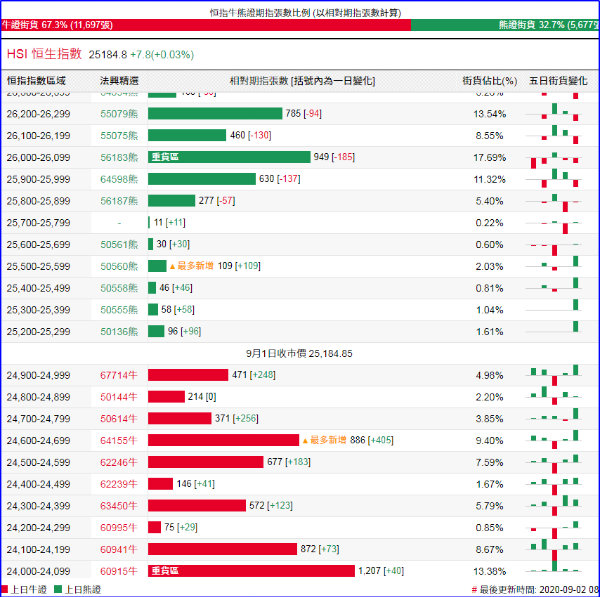The height and width of the screenshot is (597, 600).
Task: Open bull certificate link 67714牛
Action: pos(119,375)
